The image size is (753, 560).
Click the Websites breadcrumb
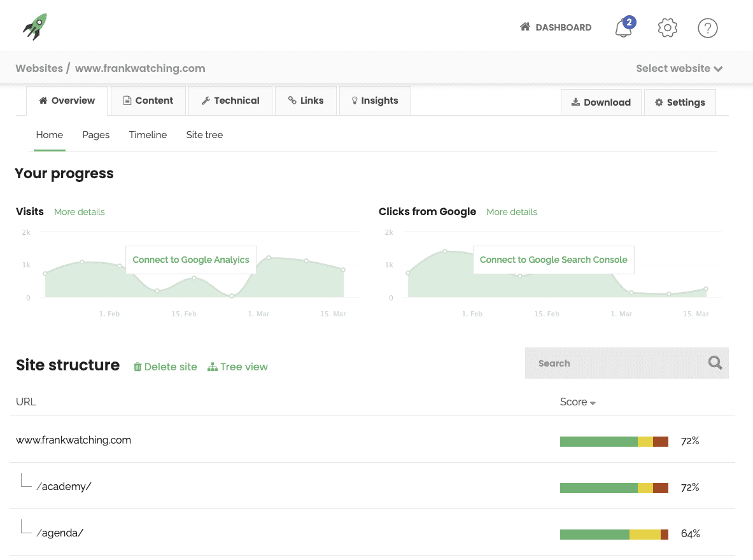pos(39,68)
